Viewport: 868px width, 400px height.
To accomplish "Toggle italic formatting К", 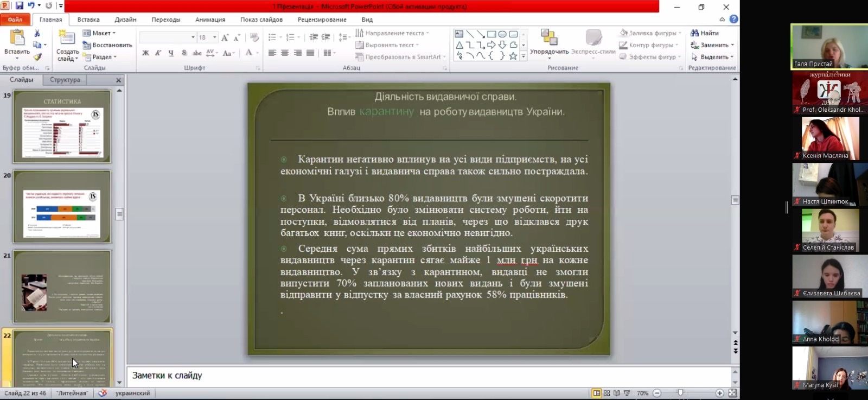I will click(x=158, y=53).
